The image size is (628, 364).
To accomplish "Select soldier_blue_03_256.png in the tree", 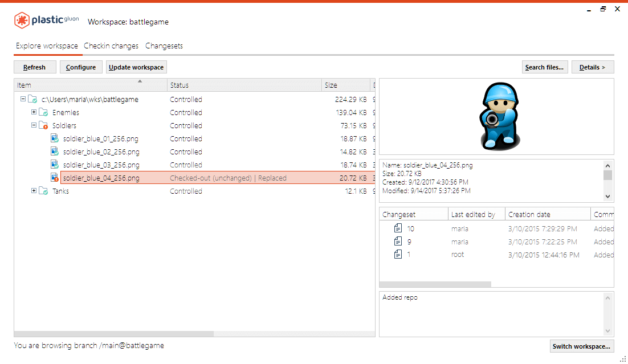I will (101, 165).
